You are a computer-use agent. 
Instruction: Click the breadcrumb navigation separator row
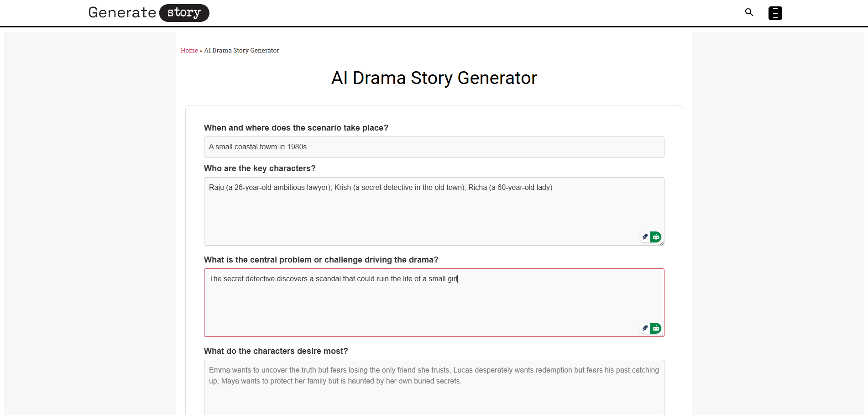tap(201, 50)
